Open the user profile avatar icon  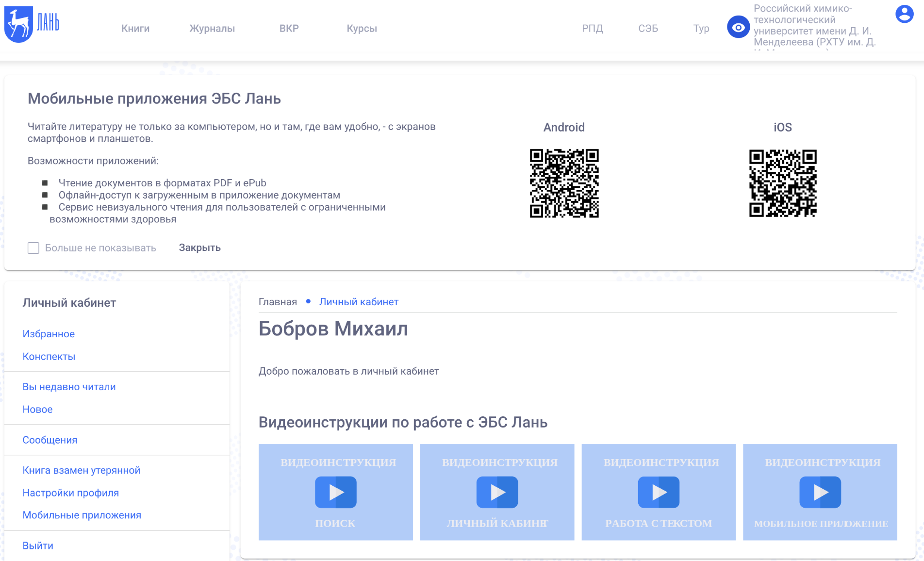[x=904, y=14]
